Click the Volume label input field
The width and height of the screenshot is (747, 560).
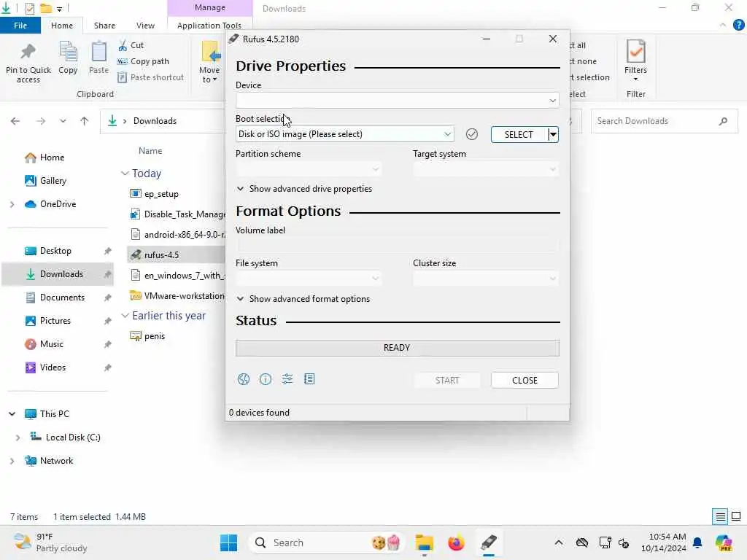point(397,245)
